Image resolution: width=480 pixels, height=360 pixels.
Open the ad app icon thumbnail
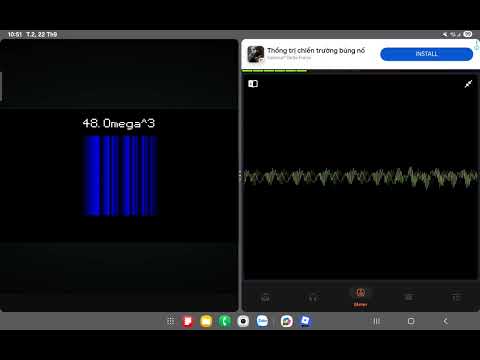tap(256, 54)
